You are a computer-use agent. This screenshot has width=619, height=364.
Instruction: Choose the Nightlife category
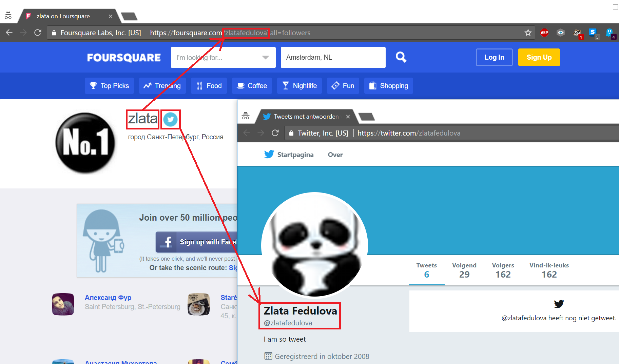299,86
